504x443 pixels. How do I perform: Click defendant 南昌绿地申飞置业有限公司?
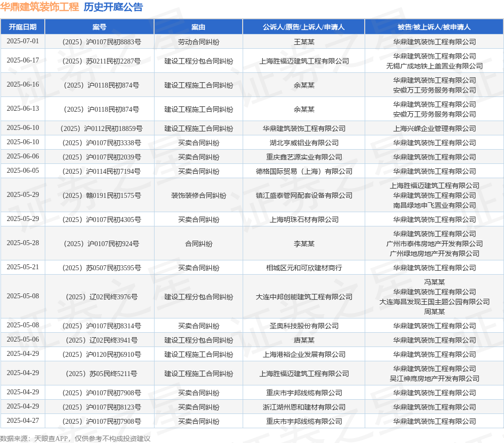click(435, 205)
